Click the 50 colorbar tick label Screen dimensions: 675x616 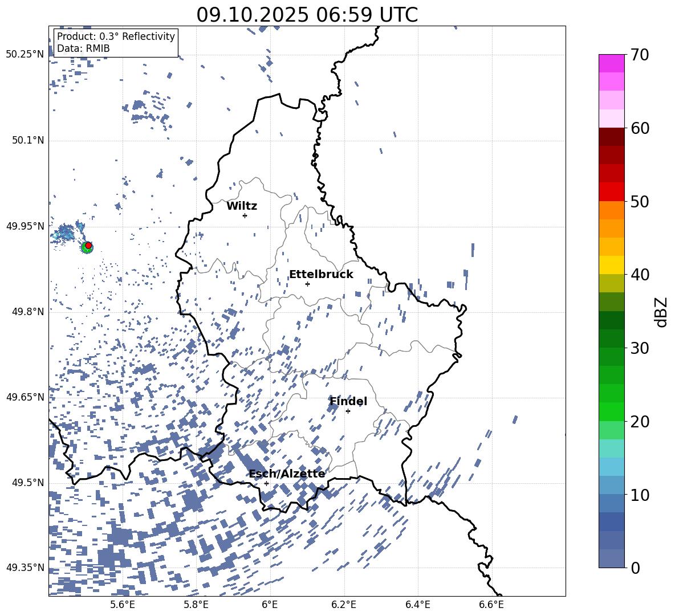pyautogui.click(x=640, y=201)
